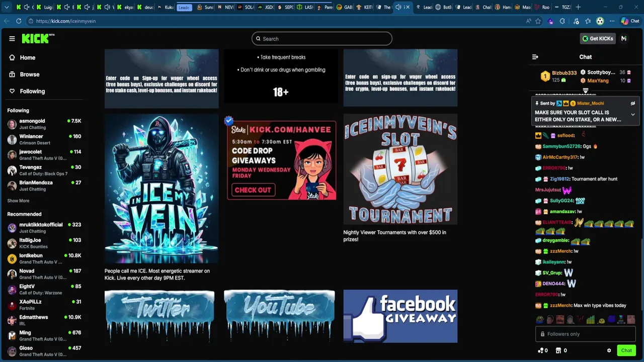The width and height of the screenshot is (644, 362).
Task: Open the favorites list toolbar icon
Action: [588, 21]
